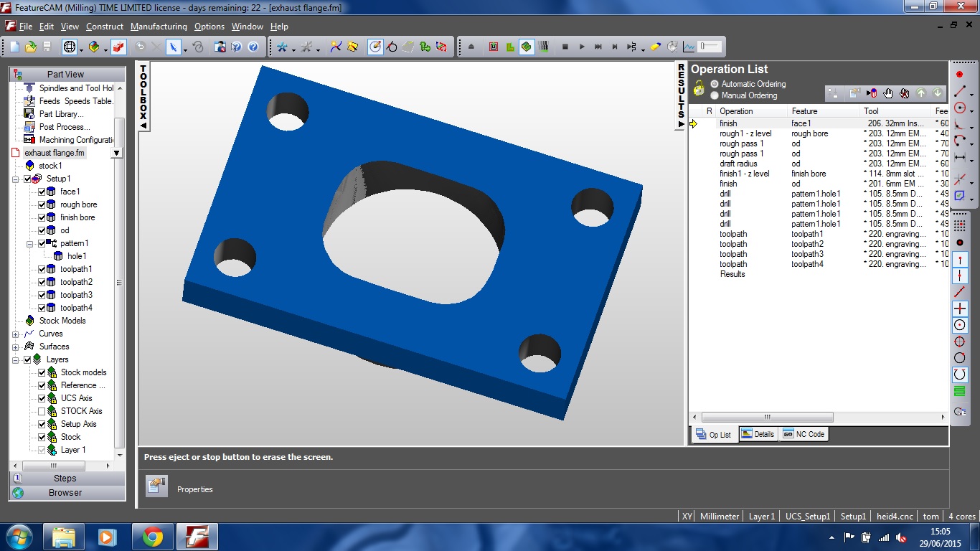Viewport: 980px width, 551px height.
Task: Adjust the simulation speed slider
Action: click(x=710, y=47)
